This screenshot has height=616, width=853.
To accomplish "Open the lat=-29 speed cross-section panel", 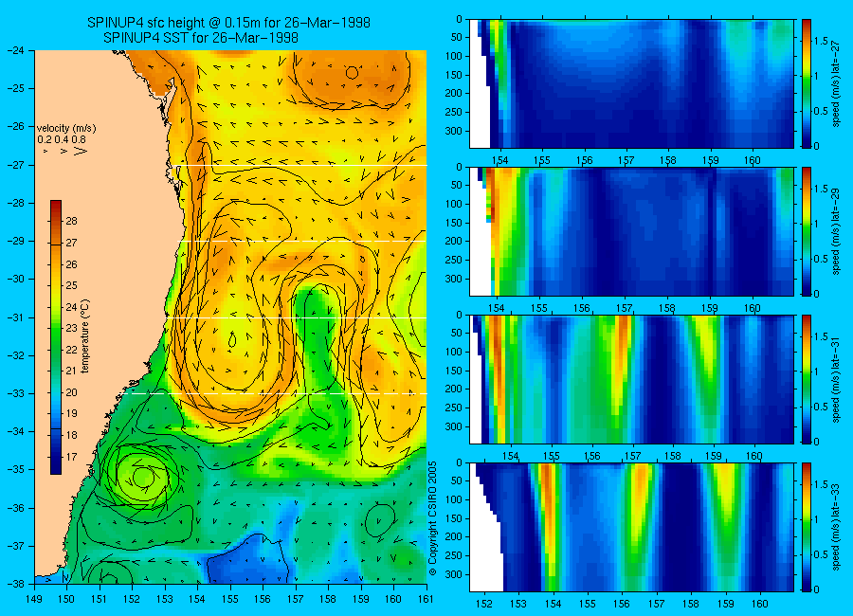I will click(x=631, y=231).
